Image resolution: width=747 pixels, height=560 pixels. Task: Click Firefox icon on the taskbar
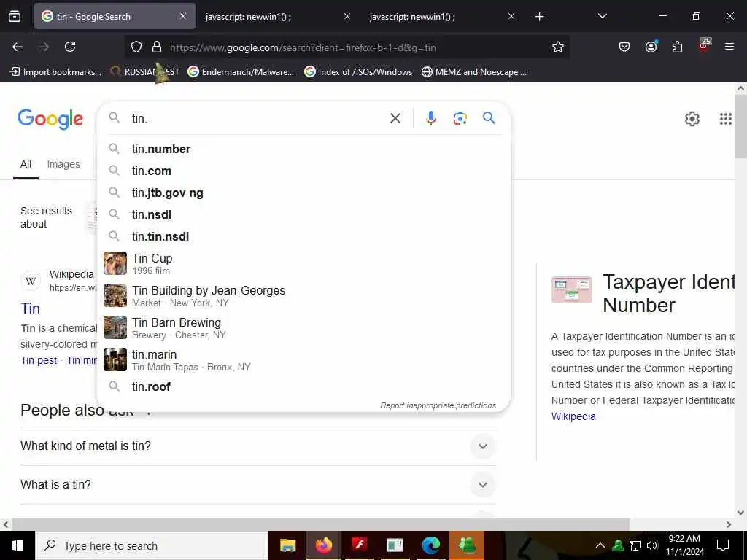click(323, 545)
